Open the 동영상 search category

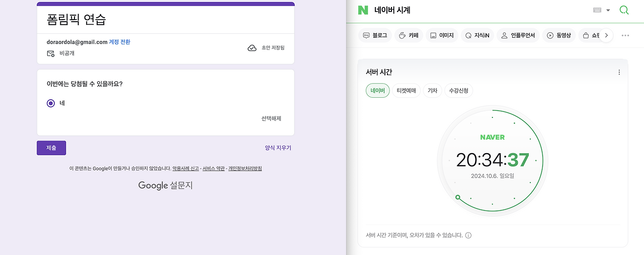(559, 35)
